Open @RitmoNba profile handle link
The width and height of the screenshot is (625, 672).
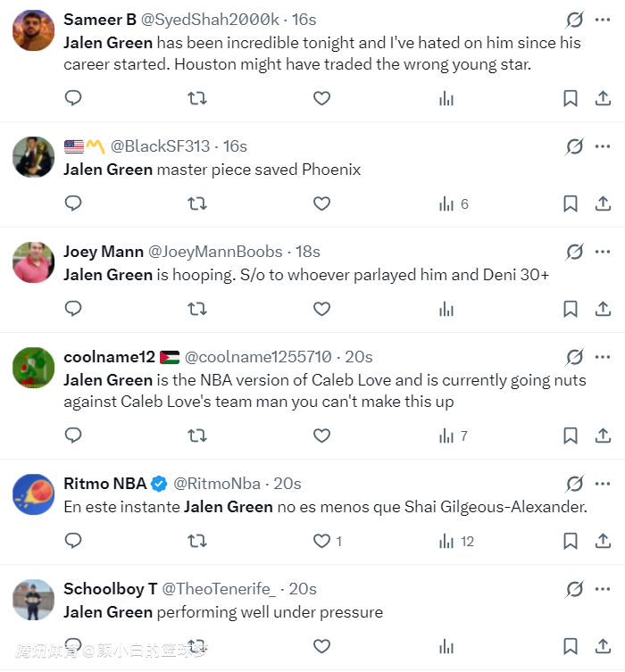(x=217, y=484)
